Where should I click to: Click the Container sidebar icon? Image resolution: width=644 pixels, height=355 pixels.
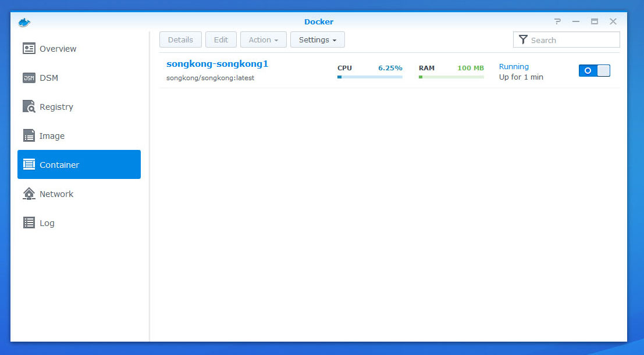click(x=29, y=164)
